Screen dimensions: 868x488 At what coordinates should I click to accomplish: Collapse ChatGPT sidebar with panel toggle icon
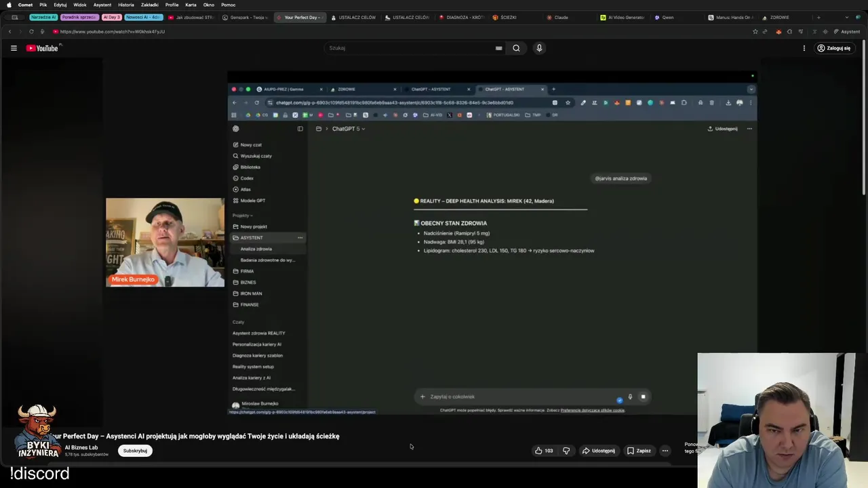(300, 128)
